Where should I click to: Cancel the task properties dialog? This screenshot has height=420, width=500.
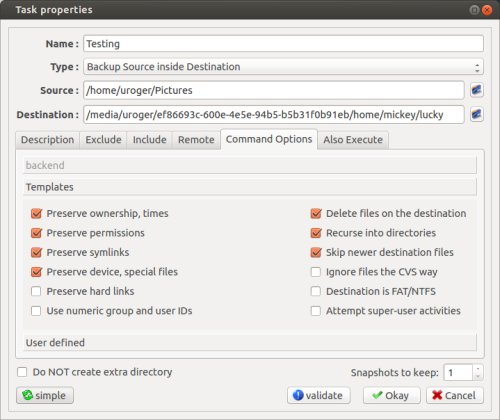[455, 395]
